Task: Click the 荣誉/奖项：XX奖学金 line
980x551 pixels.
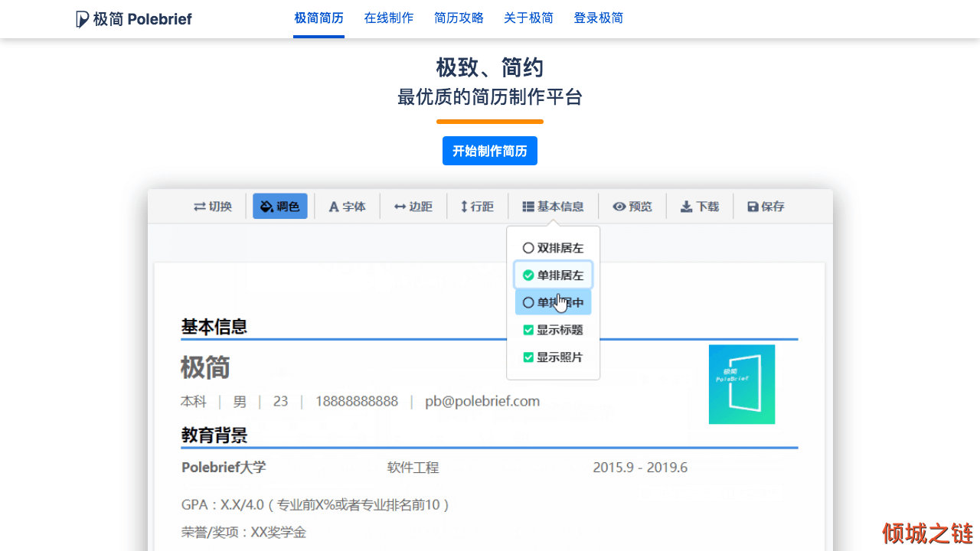Action: coord(243,533)
